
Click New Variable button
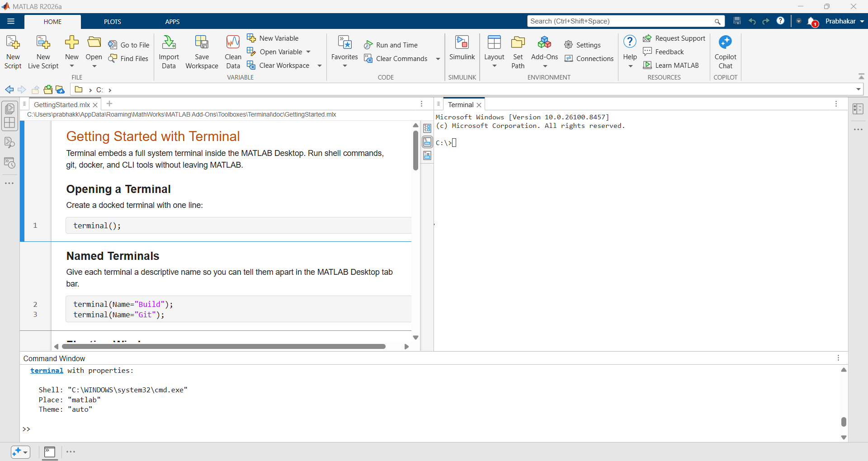click(x=273, y=38)
